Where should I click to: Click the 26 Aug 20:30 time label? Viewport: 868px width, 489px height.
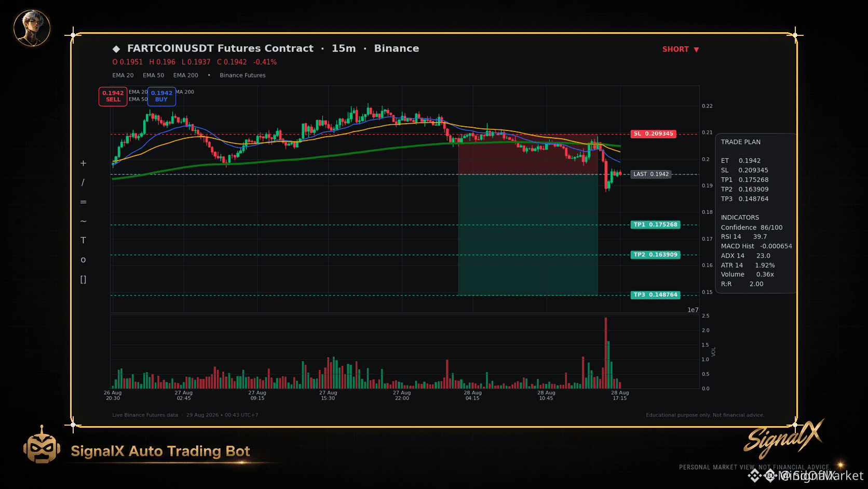click(113, 395)
